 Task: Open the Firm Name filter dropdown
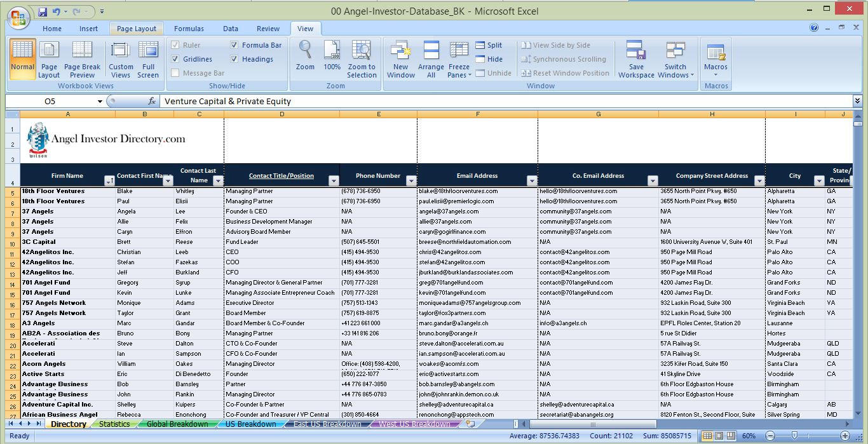click(x=109, y=181)
